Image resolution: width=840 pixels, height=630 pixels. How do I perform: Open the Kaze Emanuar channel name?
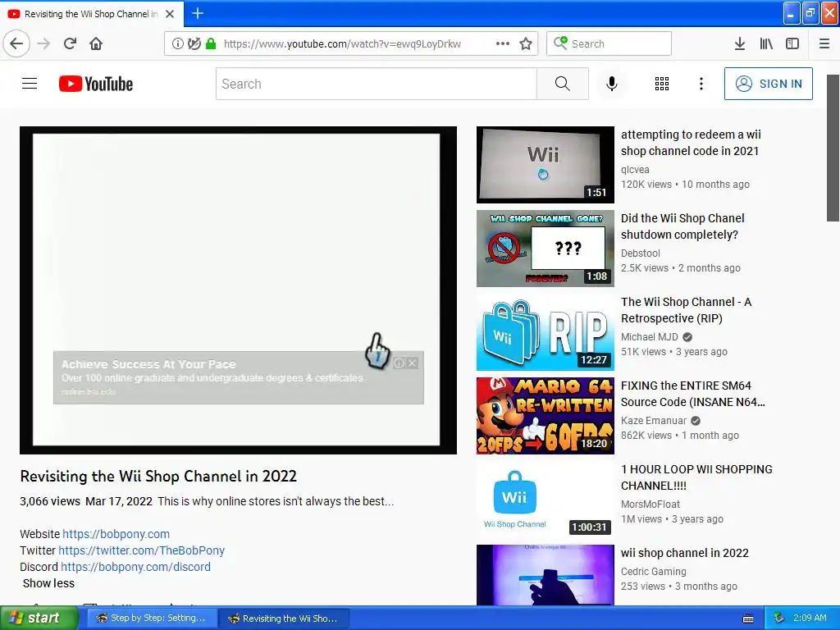654,421
